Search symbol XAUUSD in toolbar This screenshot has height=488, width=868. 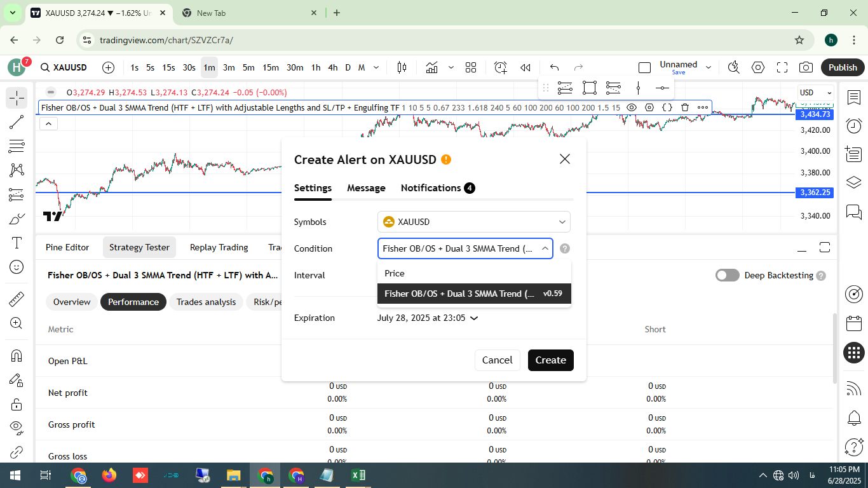click(x=64, y=67)
